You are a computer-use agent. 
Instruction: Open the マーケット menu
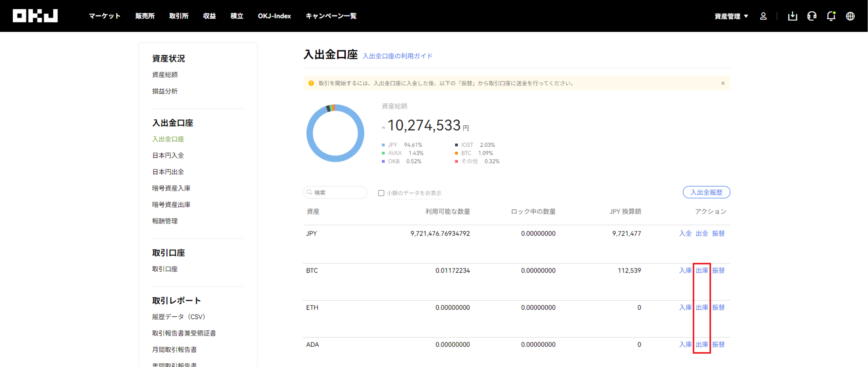click(x=105, y=16)
